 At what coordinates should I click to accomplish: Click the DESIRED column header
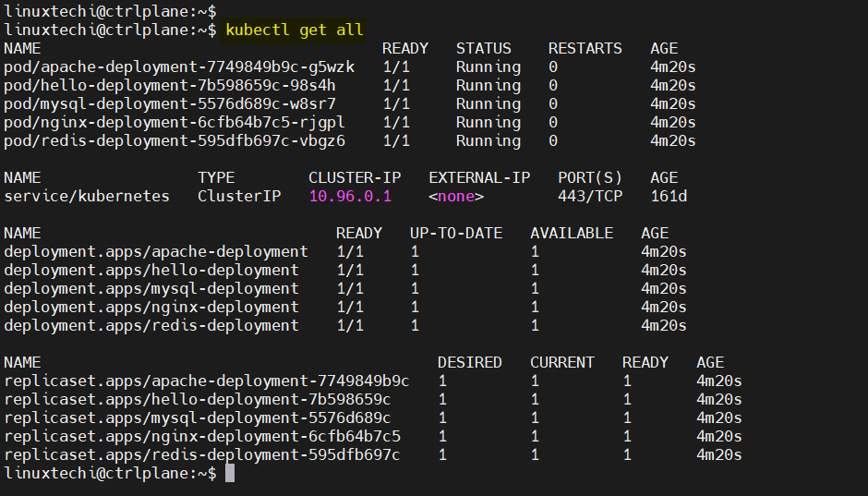[470, 363]
